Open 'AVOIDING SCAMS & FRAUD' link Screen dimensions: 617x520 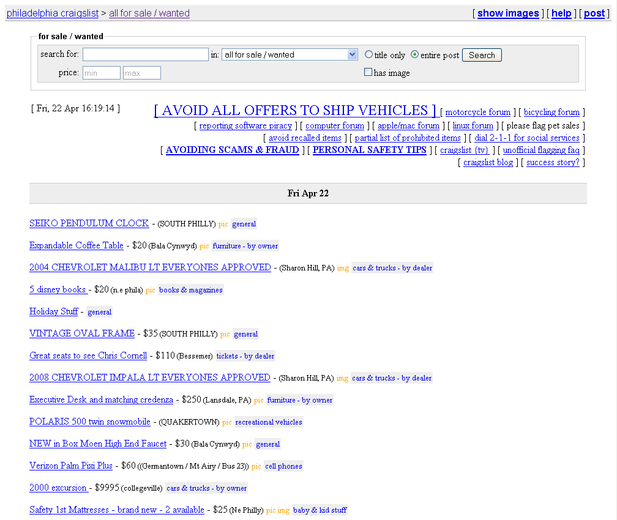point(232,150)
